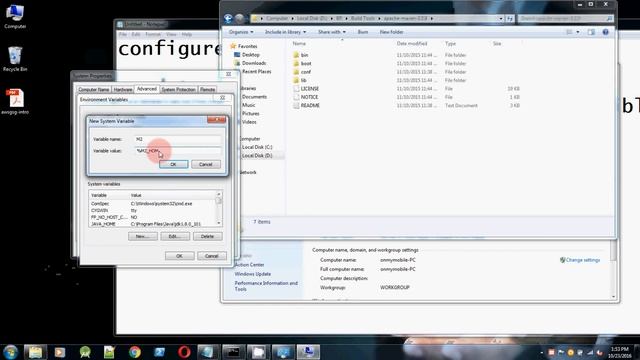
Task: Open Local Disk (C:) in navigation pane
Action: click(x=257, y=147)
